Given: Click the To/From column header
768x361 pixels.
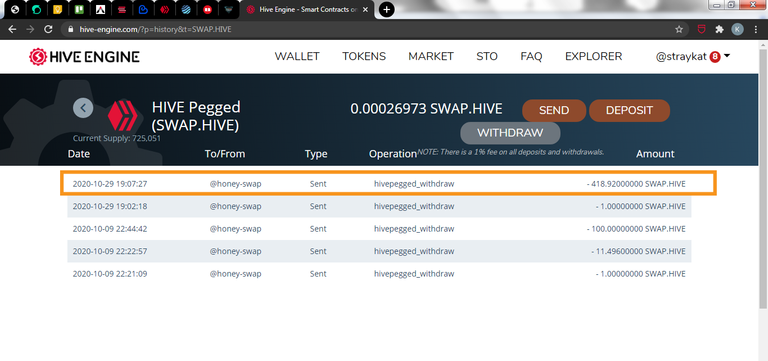Looking at the screenshot, I should pos(225,154).
